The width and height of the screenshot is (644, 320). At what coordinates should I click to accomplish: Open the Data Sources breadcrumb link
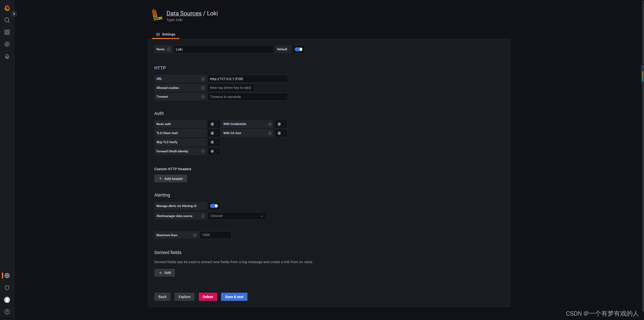click(x=184, y=13)
